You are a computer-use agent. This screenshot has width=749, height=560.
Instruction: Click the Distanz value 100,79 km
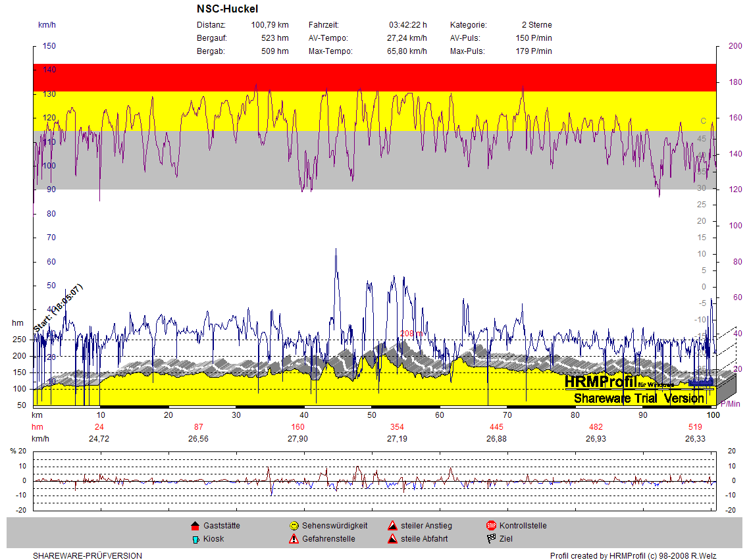pos(270,25)
